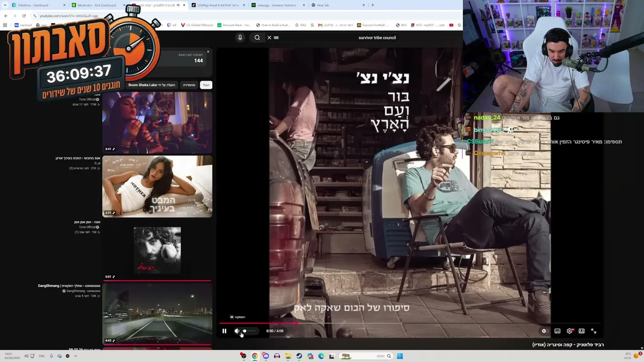Open the Windows Start menu
The image size is (644, 362).
coord(399,356)
